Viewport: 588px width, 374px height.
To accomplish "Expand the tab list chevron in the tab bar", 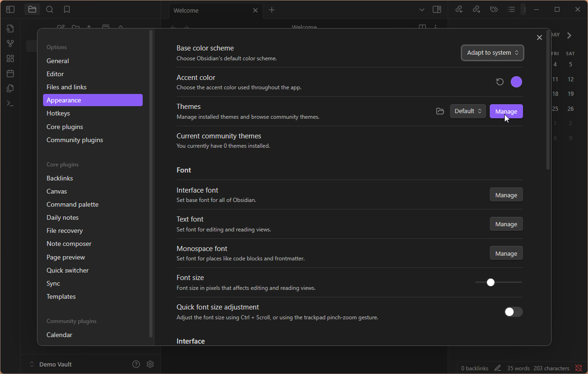I will click(x=422, y=10).
